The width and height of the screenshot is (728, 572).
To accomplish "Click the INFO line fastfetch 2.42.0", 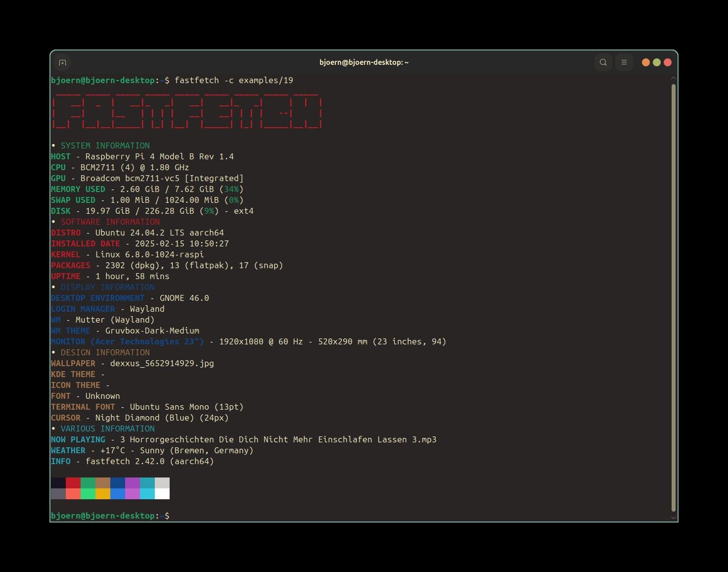I will click(x=133, y=461).
